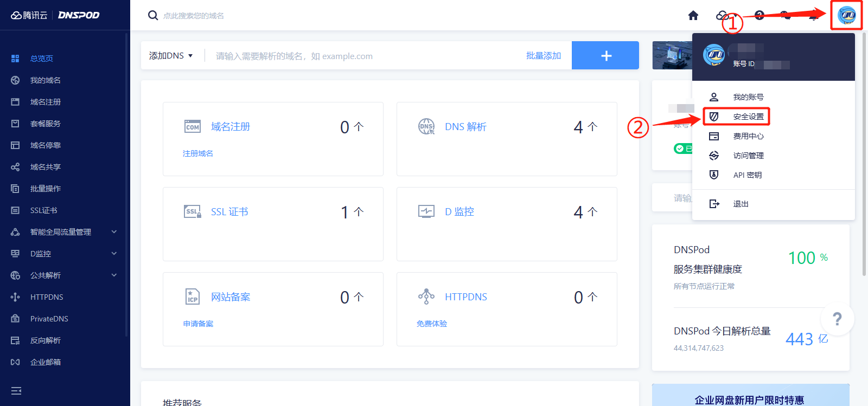The width and height of the screenshot is (868, 406).
Task: Expand the 公共解析 sidebar section
Action: [114, 275]
